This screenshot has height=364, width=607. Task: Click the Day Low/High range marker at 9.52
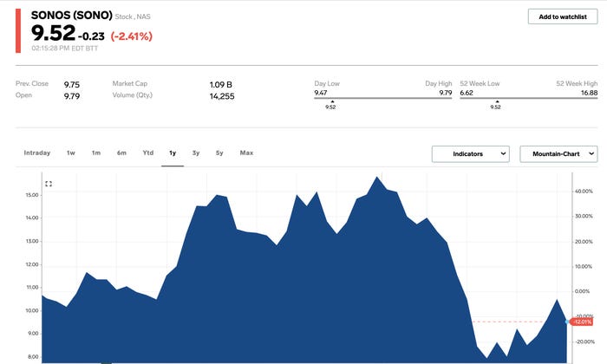(x=330, y=105)
